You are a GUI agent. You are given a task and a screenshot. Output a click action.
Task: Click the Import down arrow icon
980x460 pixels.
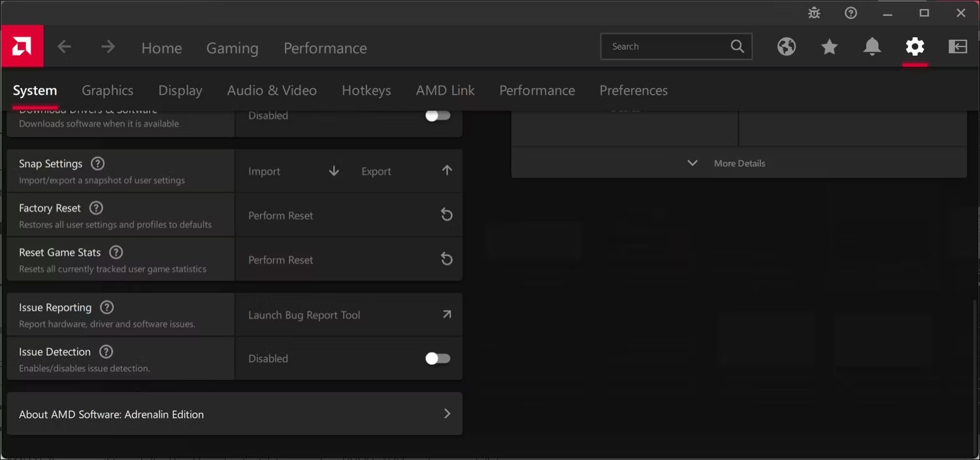334,171
